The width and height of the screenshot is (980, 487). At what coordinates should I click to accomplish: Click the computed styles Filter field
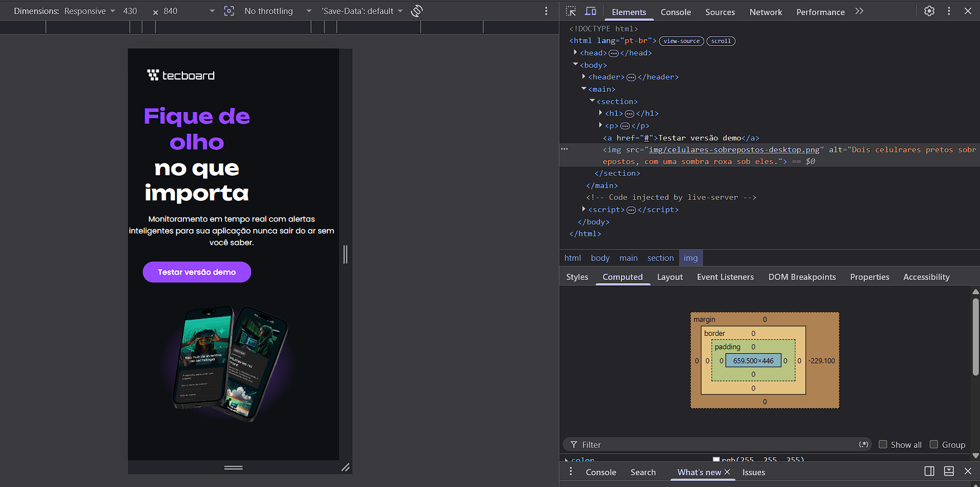pos(716,444)
